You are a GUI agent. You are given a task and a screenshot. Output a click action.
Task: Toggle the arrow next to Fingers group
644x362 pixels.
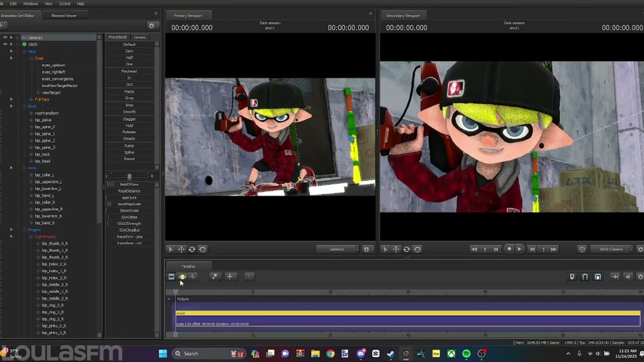point(11,230)
